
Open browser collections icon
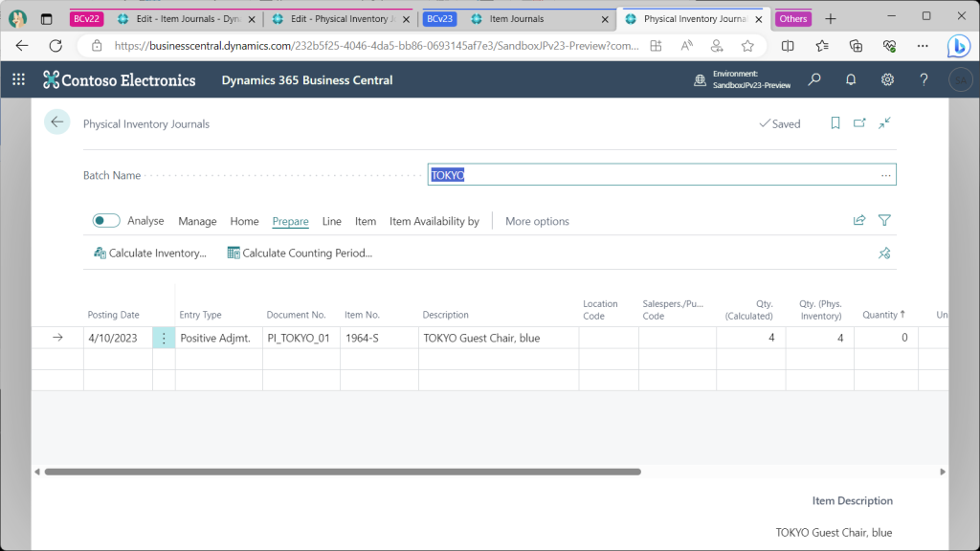click(856, 46)
